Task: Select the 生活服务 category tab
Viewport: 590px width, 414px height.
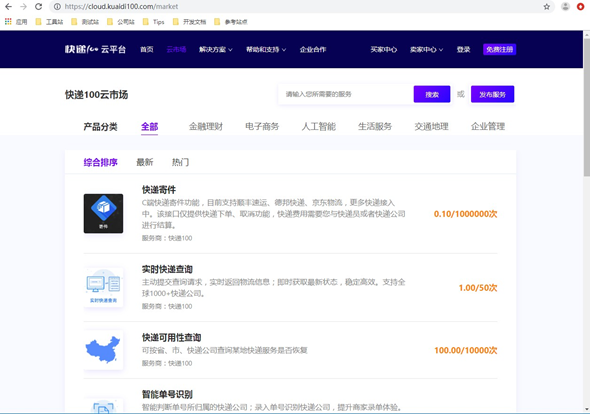Action: coord(375,126)
